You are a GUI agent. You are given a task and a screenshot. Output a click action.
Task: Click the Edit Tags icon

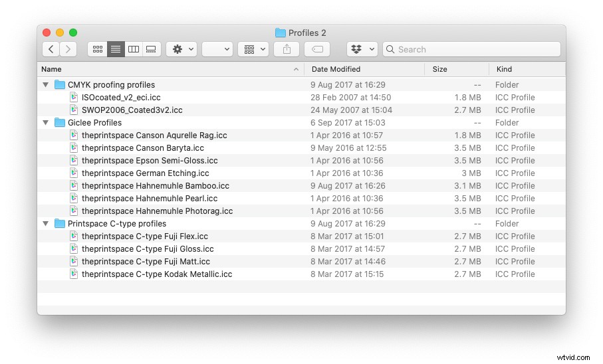[x=317, y=49]
